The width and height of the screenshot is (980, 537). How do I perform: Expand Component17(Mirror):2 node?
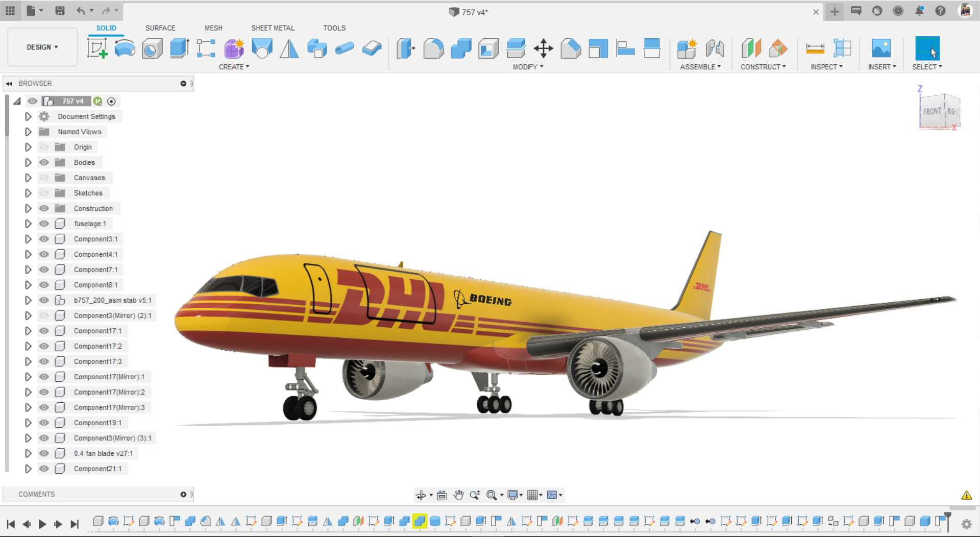click(x=28, y=392)
